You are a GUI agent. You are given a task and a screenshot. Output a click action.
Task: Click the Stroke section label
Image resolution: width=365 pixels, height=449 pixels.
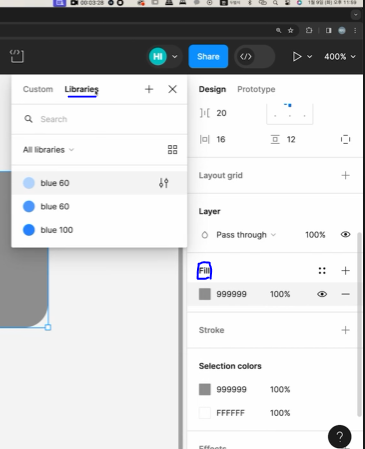[x=212, y=330]
